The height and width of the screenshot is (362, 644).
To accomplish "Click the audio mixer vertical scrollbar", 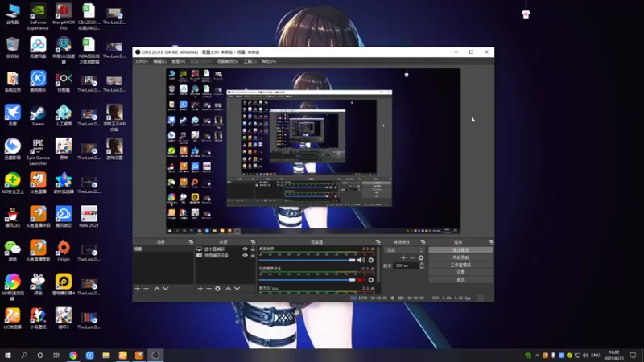I will pyautogui.click(x=378, y=265).
